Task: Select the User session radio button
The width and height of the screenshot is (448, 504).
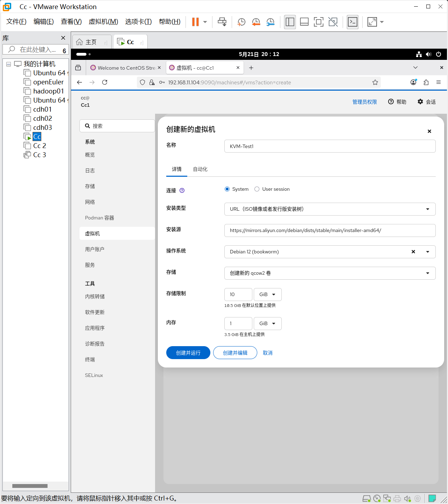Action: pyautogui.click(x=257, y=189)
